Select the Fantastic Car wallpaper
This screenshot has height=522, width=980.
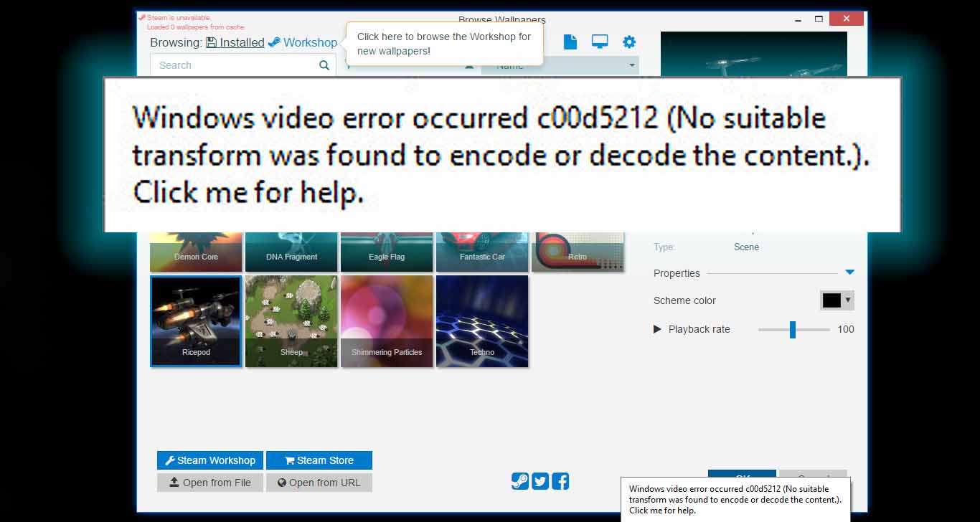pyautogui.click(x=482, y=251)
